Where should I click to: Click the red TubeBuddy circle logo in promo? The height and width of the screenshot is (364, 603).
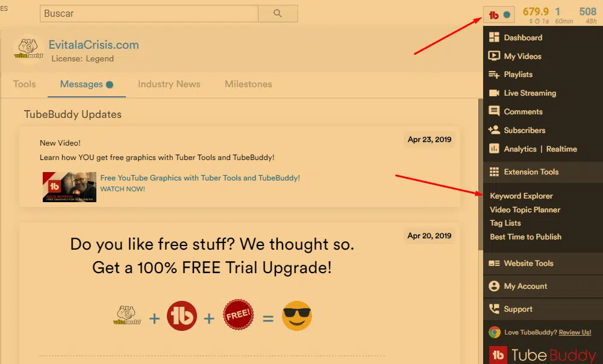pyautogui.click(x=182, y=316)
